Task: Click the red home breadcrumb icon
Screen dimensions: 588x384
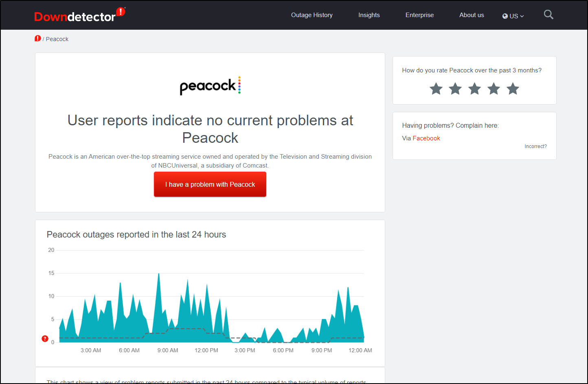Action: [x=38, y=38]
